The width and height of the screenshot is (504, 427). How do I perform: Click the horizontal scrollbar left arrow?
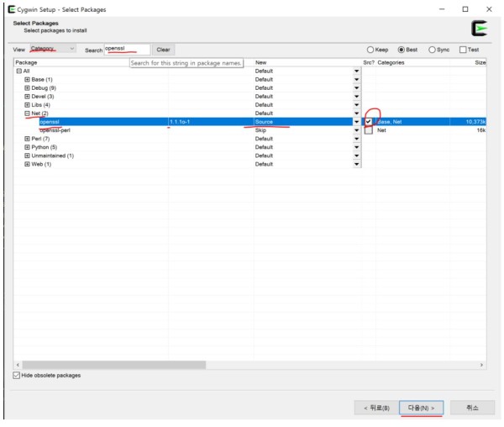click(x=18, y=365)
